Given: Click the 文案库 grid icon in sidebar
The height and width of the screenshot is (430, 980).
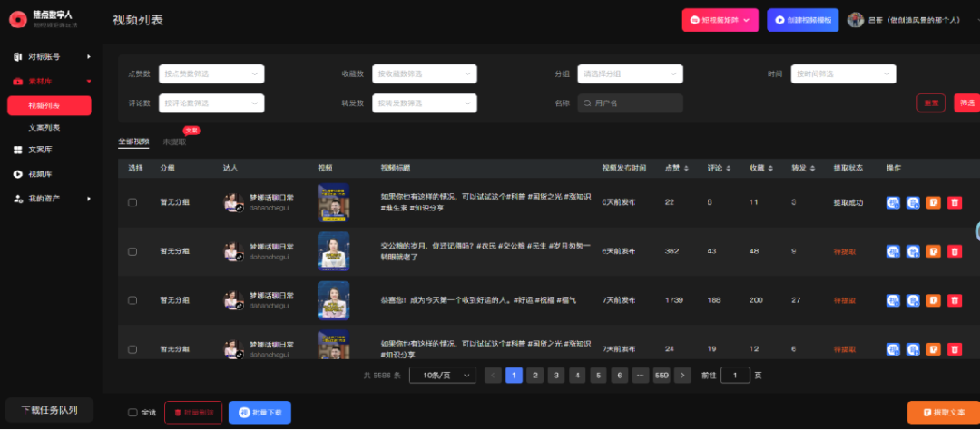Looking at the screenshot, I should click(17, 150).
